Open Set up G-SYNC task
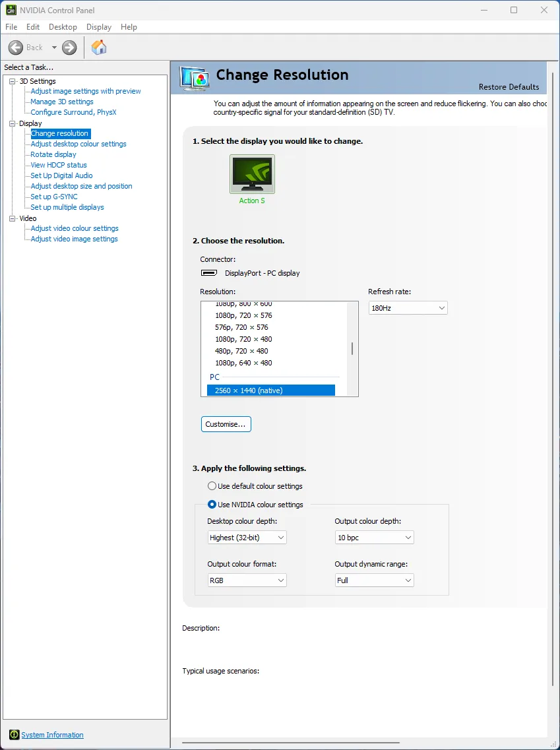The height and width of the screenshot is (750, 560). [54, 197]
